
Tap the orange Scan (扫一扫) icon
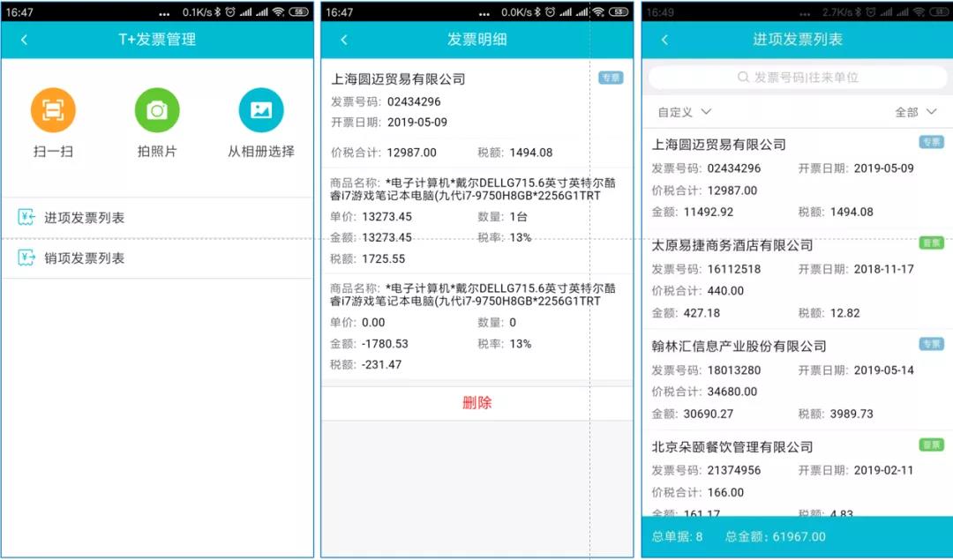tap(53, 110)
